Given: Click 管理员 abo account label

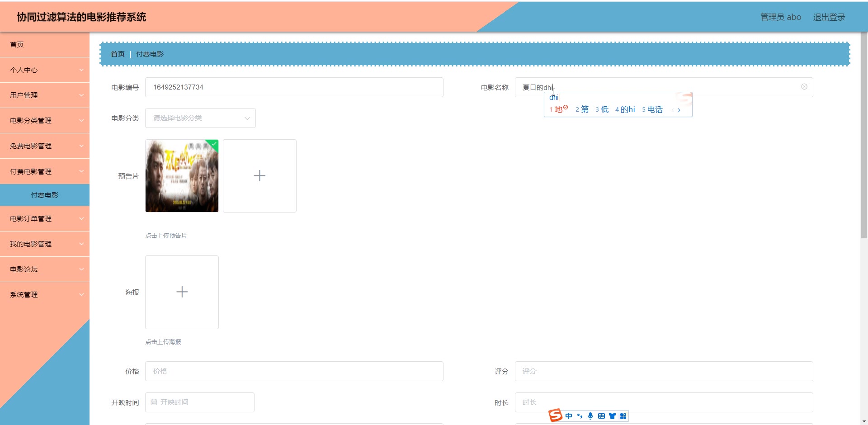Looking at the screenshot, I should pos(781,17).
